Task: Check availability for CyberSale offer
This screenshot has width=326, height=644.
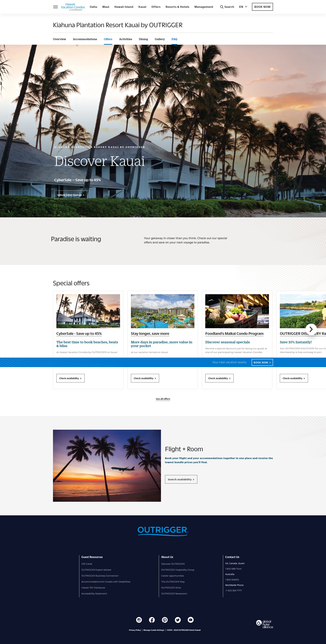Action: 70,378
